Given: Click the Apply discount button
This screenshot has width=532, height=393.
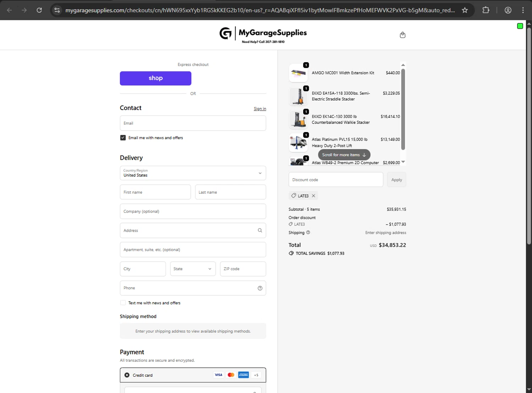Looking at the screenshot, I should click(397, 180).
